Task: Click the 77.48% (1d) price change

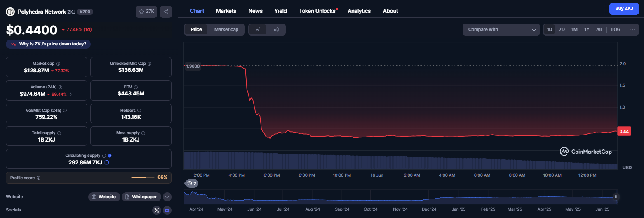Action: (x=77, y=30)
